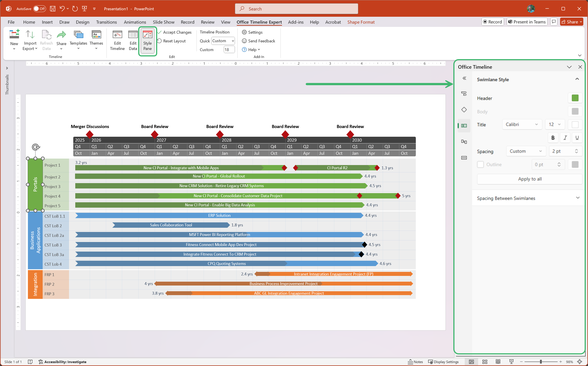Open the Calibri font dropdown

pos(522,124)
